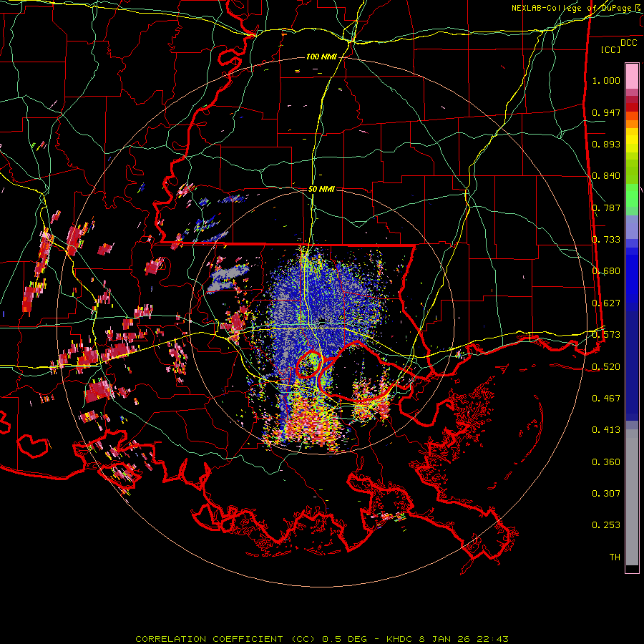Click the 0.253 legend value

point(606,525)
